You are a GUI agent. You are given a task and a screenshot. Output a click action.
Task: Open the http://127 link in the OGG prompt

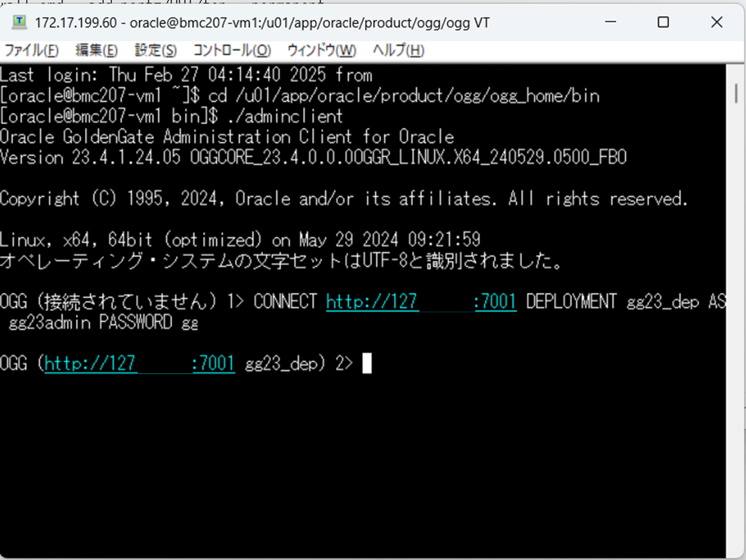90,364
